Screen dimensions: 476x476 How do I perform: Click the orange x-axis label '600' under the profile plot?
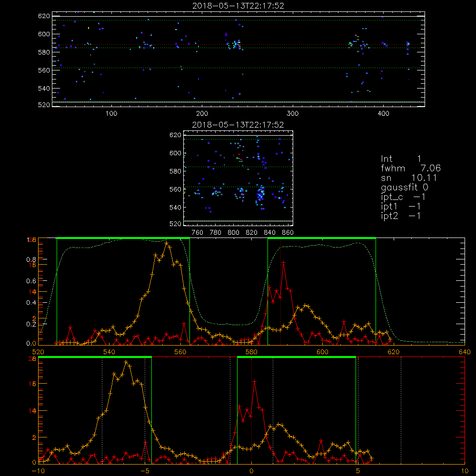coord(322,352)
